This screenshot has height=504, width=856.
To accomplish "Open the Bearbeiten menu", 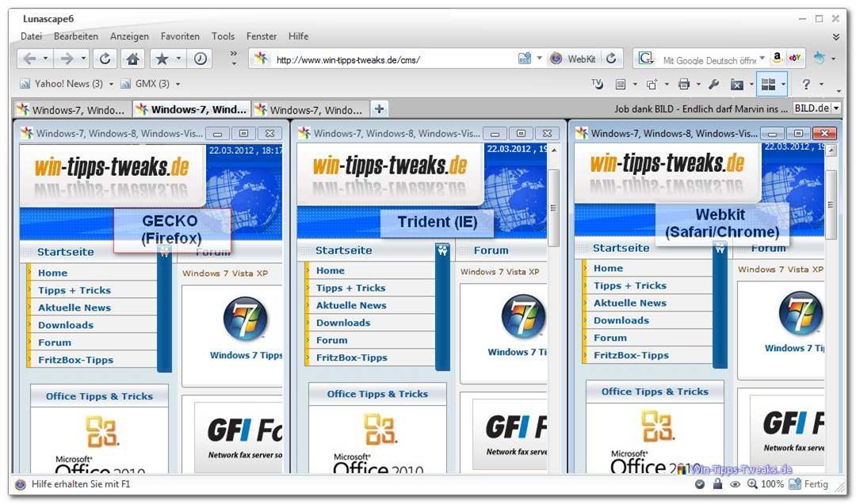I will 76,36.
